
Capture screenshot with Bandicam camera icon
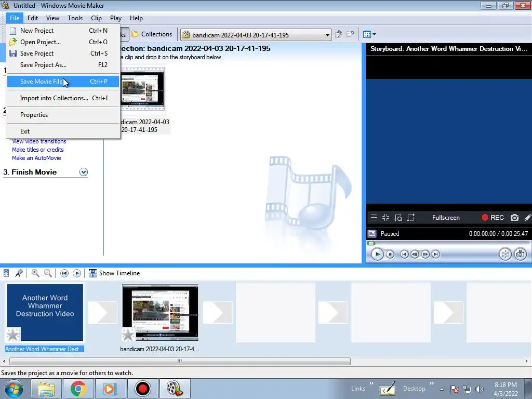click(x=514, y=218)
